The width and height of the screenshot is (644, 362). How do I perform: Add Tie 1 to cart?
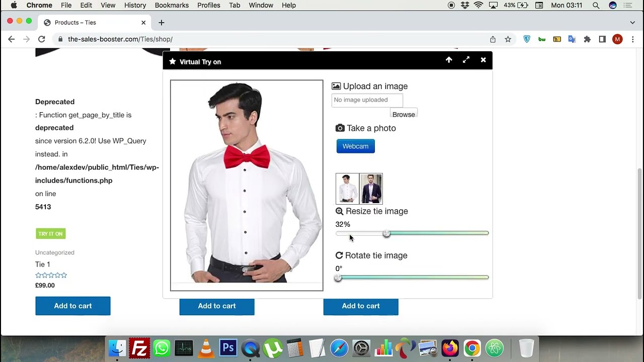pos(73,306)
